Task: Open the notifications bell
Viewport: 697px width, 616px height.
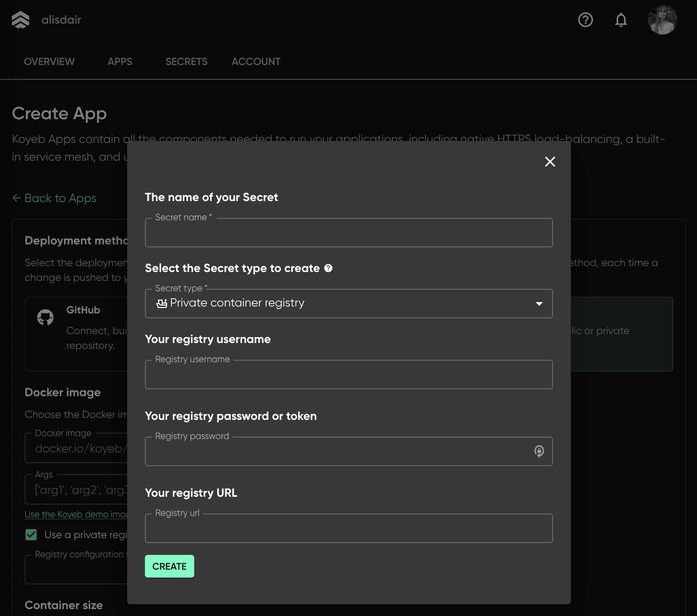Action: coord(621,20)
